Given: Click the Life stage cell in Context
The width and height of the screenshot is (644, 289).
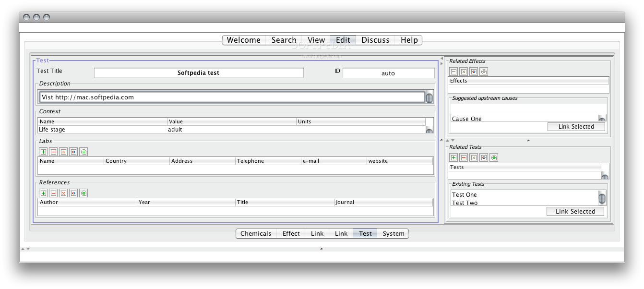Looking at the screenshot, I should [x=103, y=130].
